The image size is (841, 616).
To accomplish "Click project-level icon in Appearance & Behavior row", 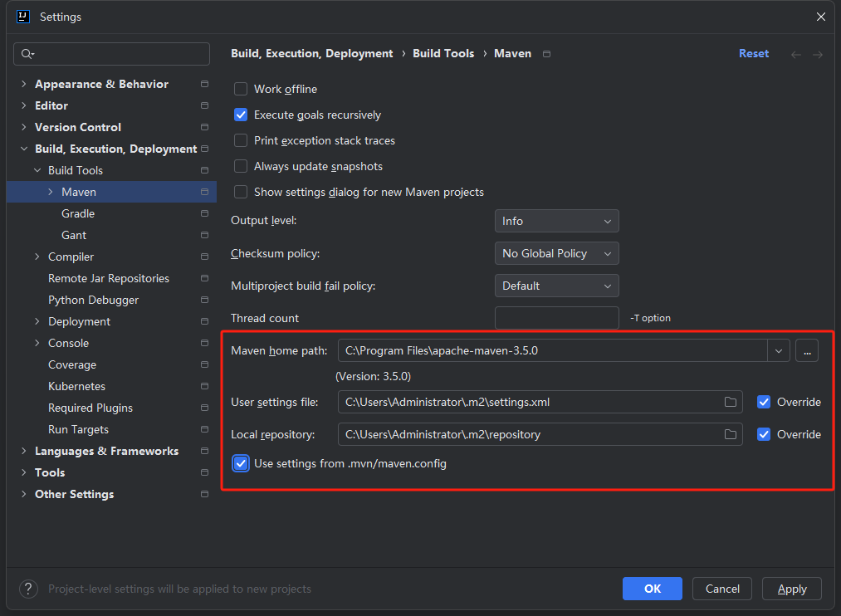I will point(204,84).
